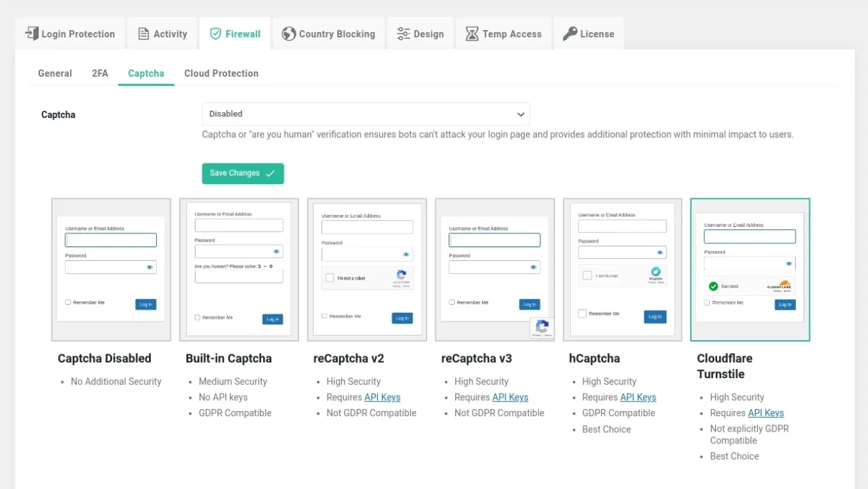
Task: Select the License key icon
Action: 570,32
